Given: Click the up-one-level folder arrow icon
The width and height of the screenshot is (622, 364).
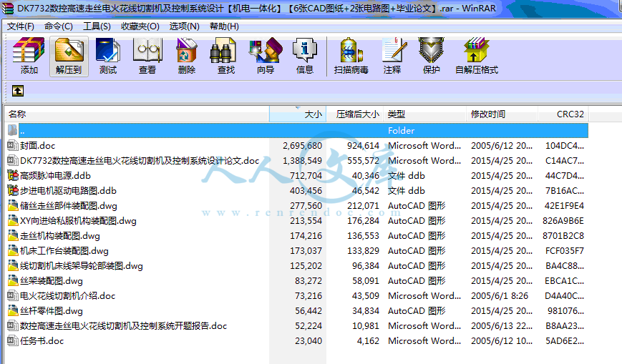Looking at the screenshot, I should (18, 91).
